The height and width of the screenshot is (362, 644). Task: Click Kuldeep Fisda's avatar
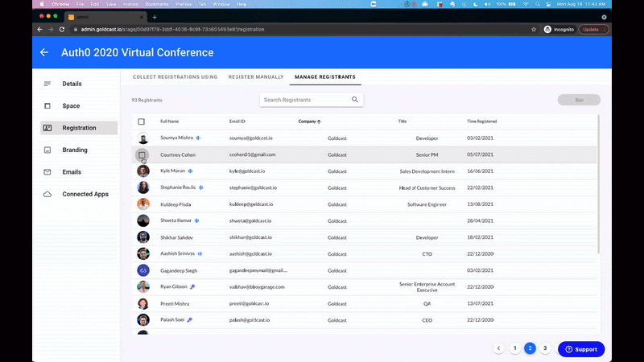(143, 204)
